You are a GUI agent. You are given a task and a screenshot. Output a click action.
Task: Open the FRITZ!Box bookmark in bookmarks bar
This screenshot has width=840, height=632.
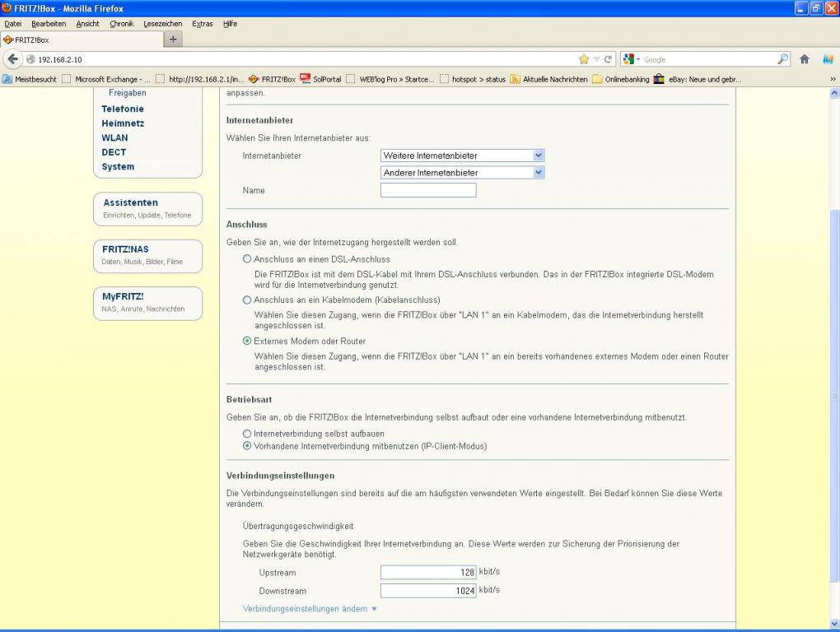point(272,79)
